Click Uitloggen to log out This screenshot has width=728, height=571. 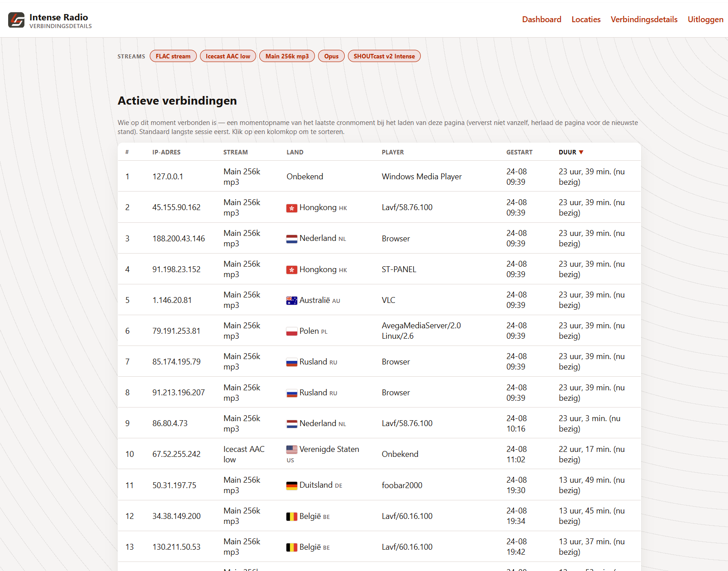[x=705, y=19]
